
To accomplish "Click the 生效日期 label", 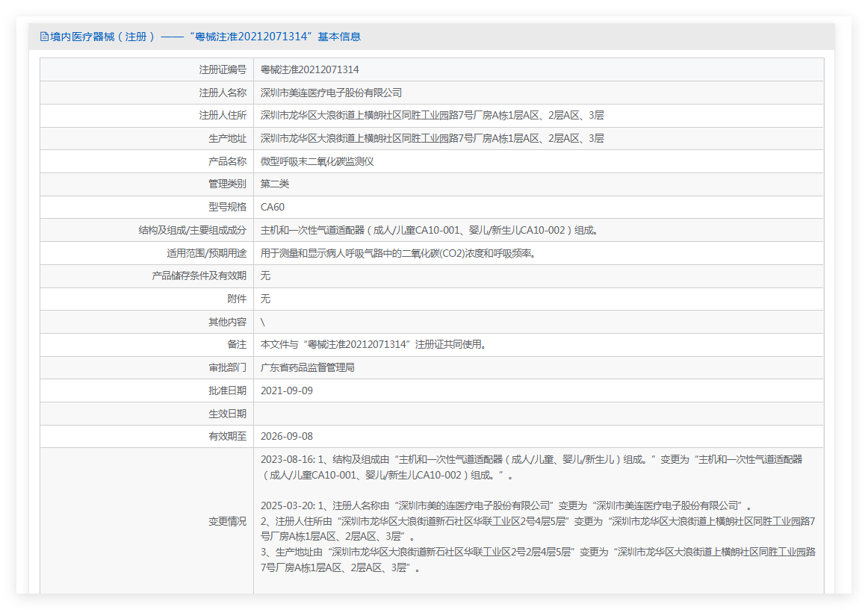I will pos(227,414).
